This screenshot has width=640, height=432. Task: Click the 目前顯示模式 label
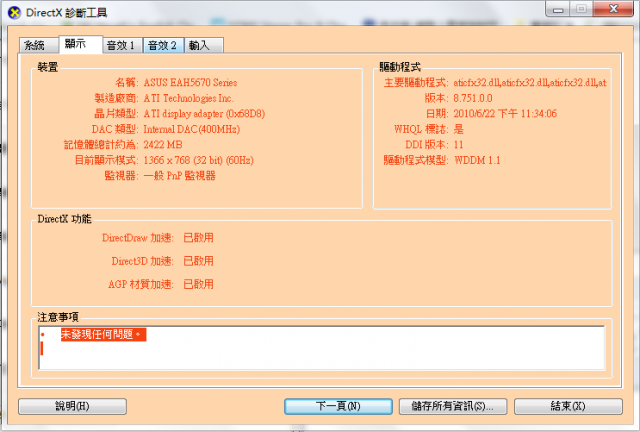(x=107, y=160)
